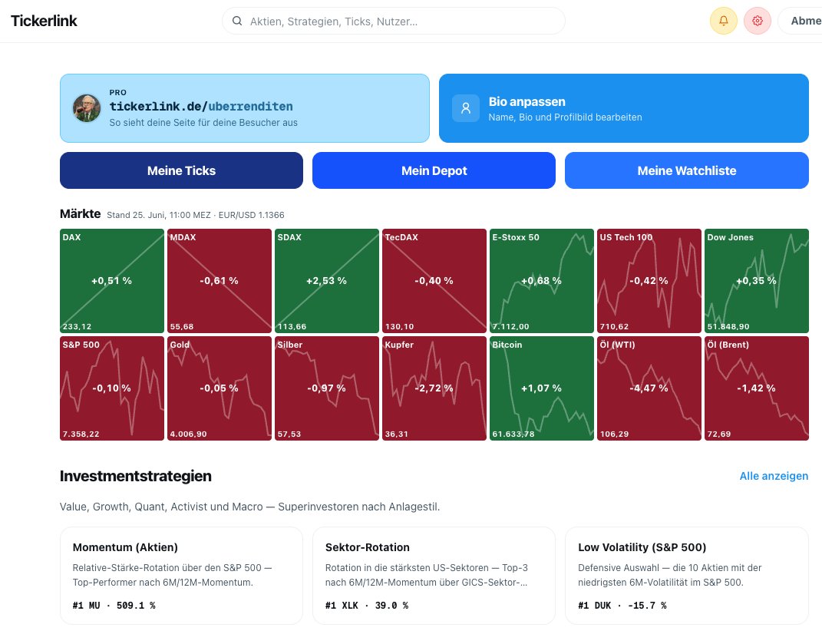Click the notification bell icon
The width and height of the screenshot is (822, 644).
coord(724,21)
